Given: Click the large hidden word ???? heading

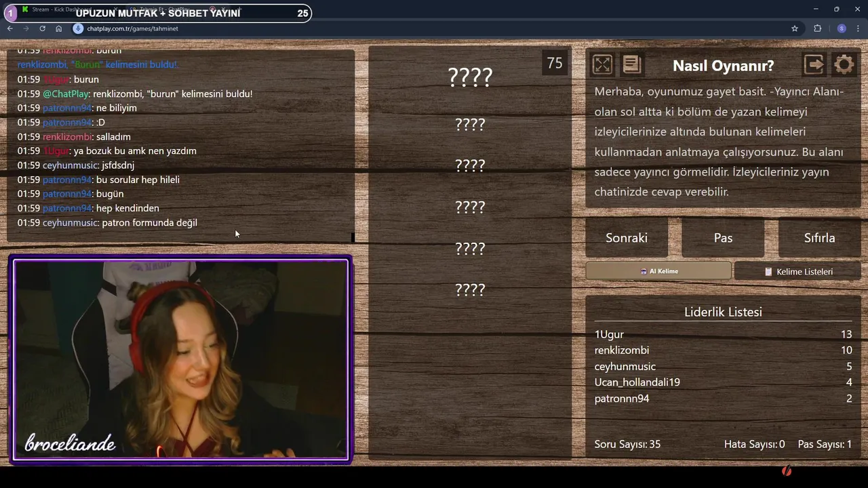Looking at the screenshot, I should pyautogui.click(x=470, y=77).
